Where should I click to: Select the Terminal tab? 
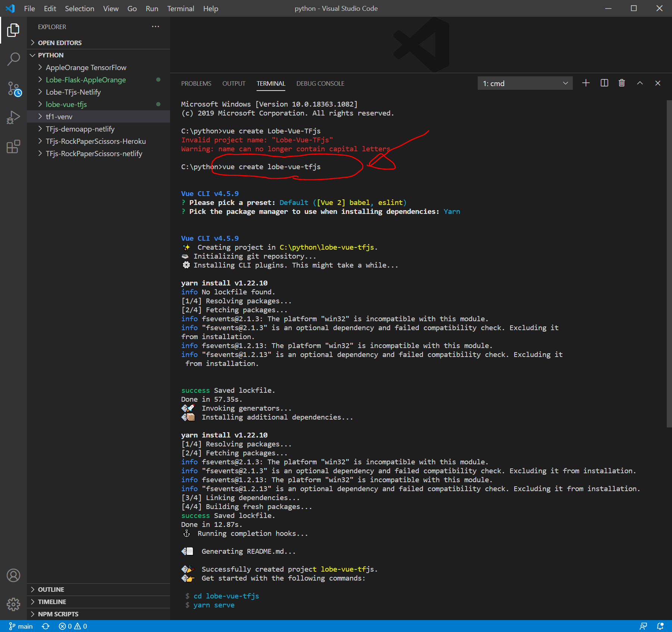[271, 83]
